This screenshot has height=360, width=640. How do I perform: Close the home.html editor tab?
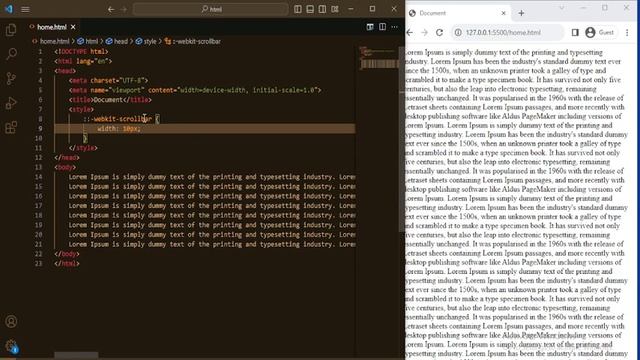pyautogui.click(x=73, y=27)
